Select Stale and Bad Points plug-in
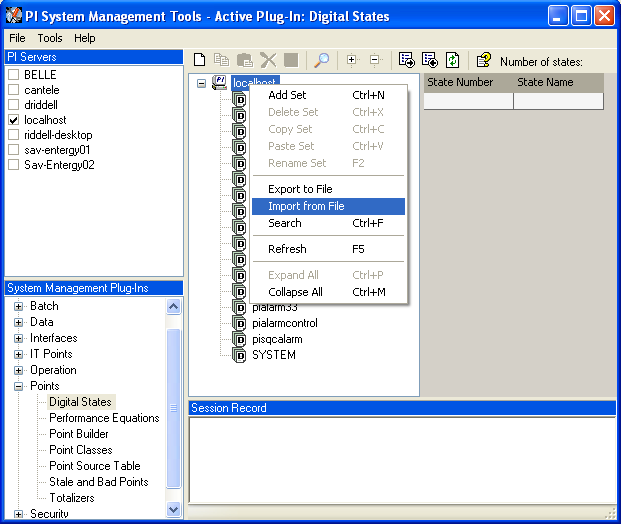The height and width of the screenshot is (525, 622). [99, 482]
